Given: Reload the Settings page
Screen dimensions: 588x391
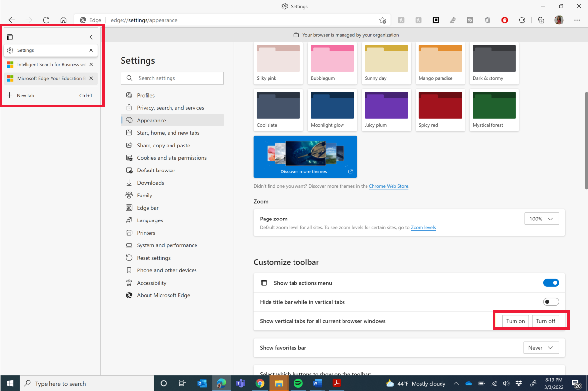Looking at the screenshot, I should [x=46, y=20].
